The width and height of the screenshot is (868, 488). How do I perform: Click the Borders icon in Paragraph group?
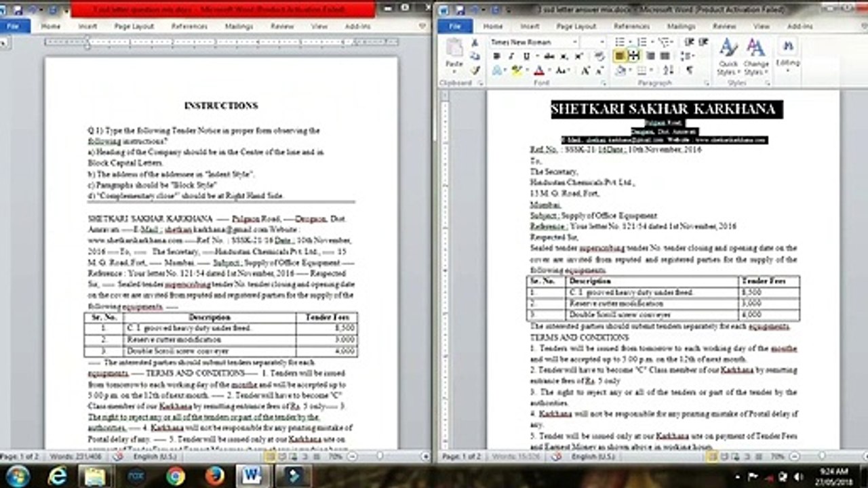pos(642,70)
